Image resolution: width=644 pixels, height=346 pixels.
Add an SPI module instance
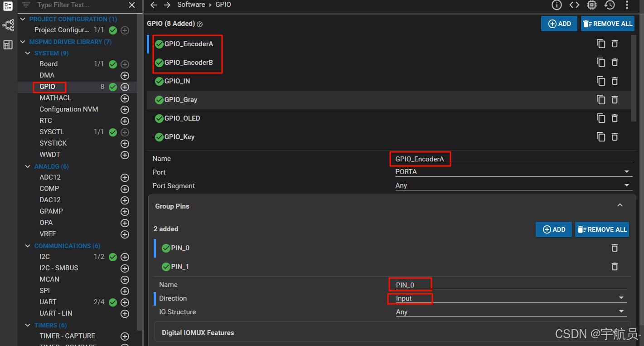point(125,291)
